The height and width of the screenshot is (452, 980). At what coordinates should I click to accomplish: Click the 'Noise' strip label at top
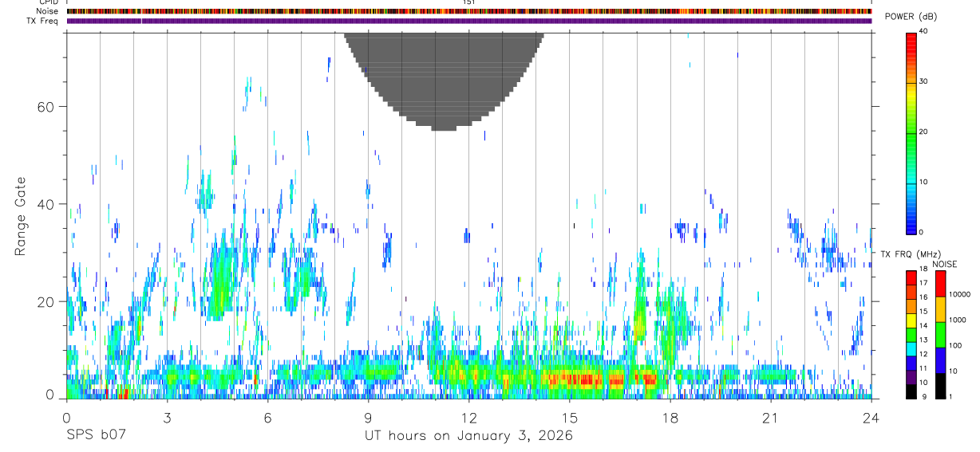pyautogui.click(x=48, y=11)
